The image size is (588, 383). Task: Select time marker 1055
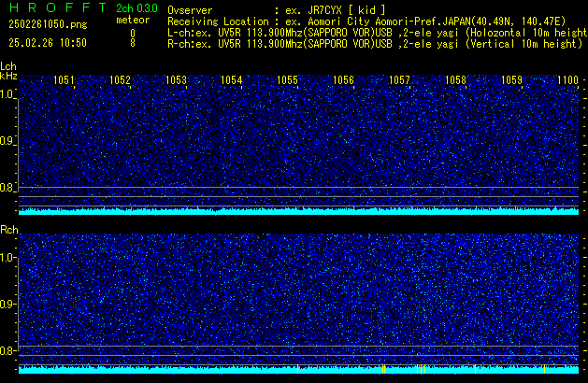pyautogui.click(x=287, y=80)
